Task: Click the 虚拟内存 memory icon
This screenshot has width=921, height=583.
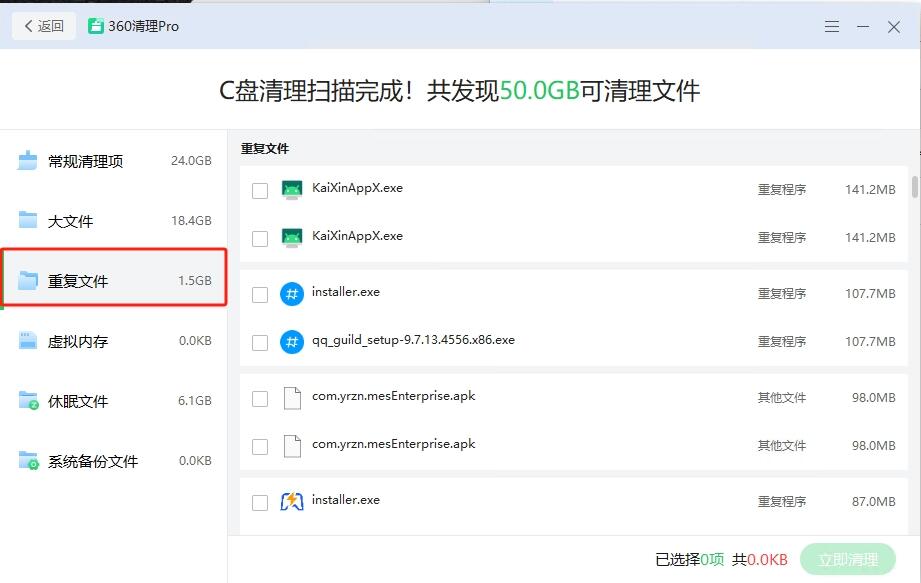Action: (x=28, y=341)
